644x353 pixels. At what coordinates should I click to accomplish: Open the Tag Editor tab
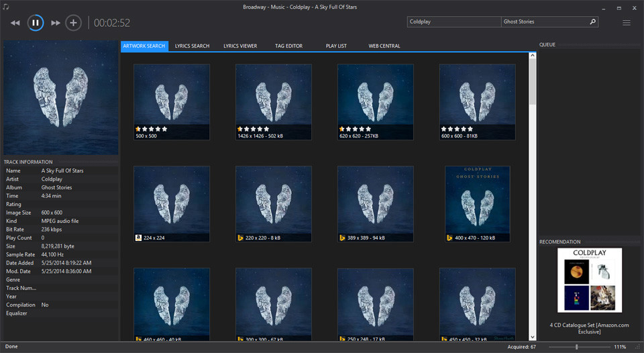[288, 46]
